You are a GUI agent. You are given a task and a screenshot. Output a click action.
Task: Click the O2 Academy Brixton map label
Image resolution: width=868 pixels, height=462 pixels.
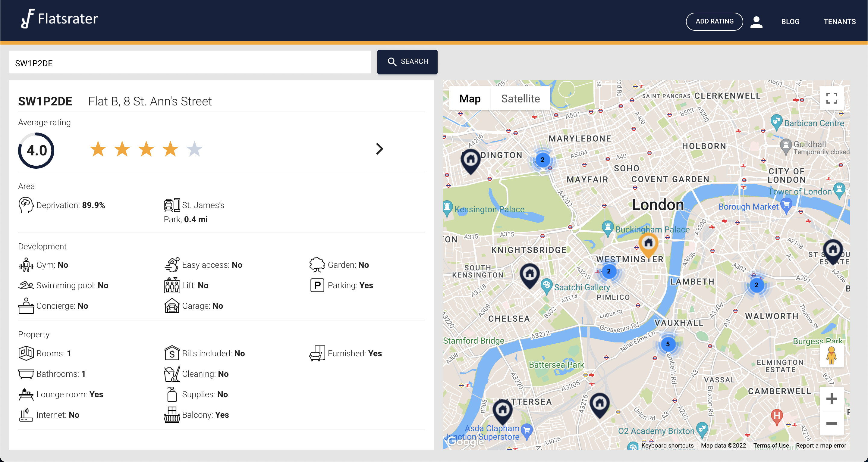pyautogui.click(x=656, y=431)
